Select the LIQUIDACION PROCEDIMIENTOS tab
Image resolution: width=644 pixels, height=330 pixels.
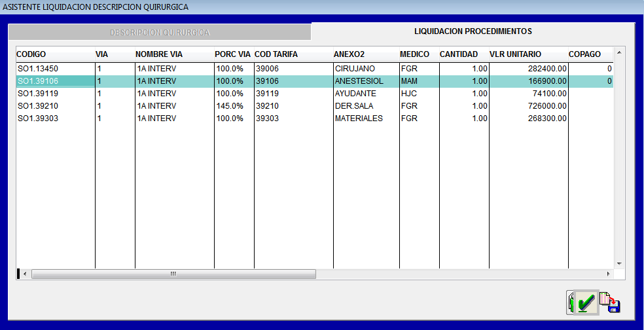pos(473,31)
